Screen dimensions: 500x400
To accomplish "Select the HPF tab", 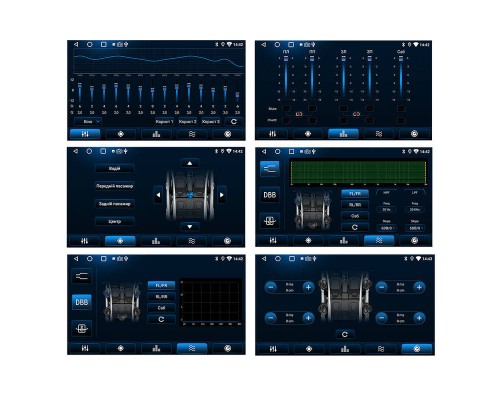I will [386, 193].
